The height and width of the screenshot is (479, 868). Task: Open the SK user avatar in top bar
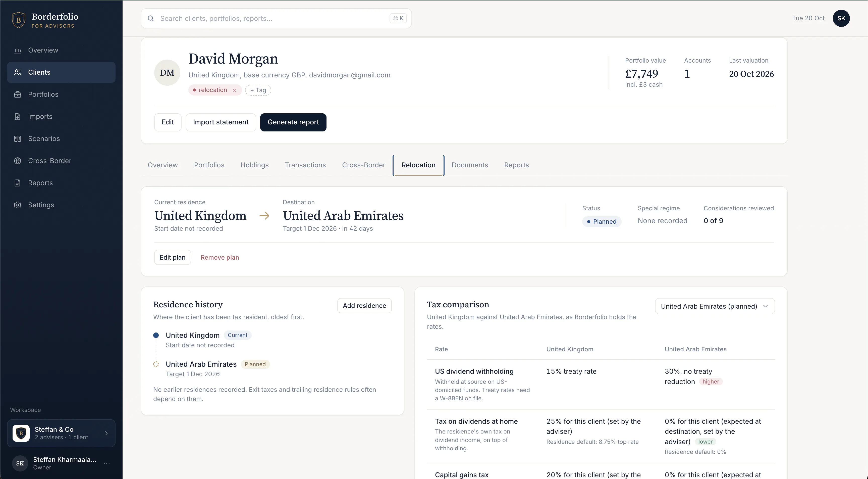coord(841,18)
